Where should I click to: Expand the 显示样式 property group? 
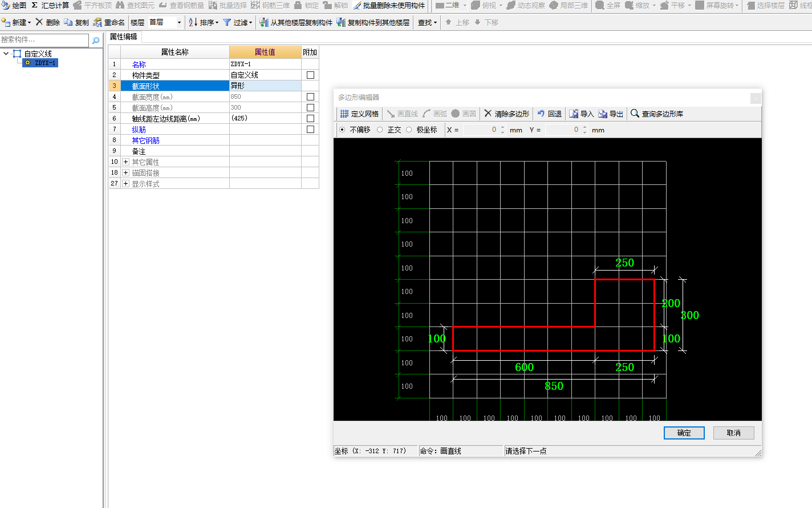(125, 183)
